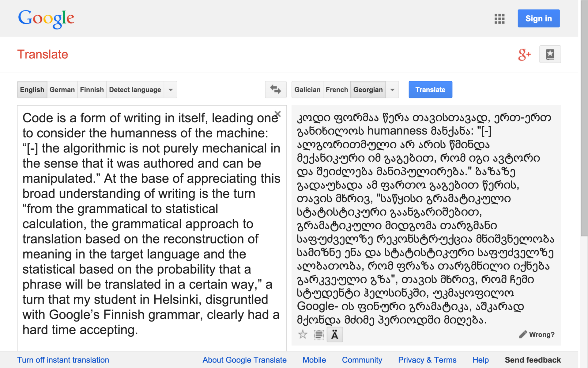Click the Google+ share icon
This screenshot has width=588, height=368.
tap(524, 55)
